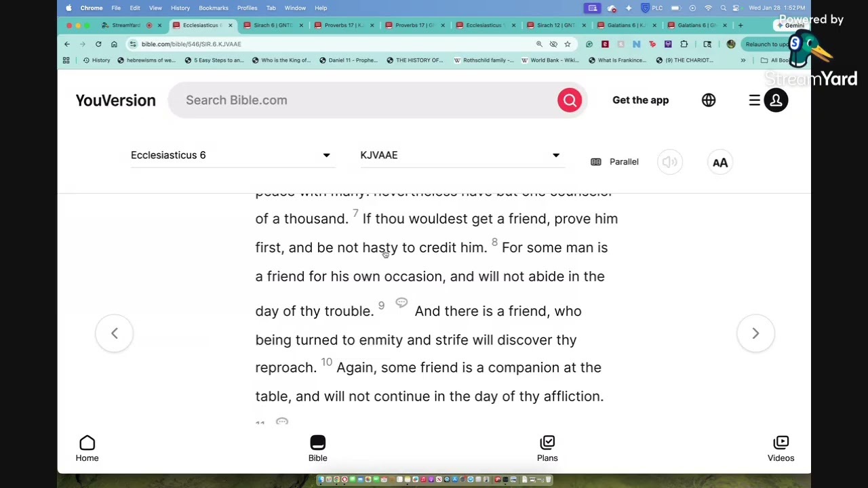Viewport: 868px width, 488px height.
Task: Open the Bookmarks menu
Action: (213, 8)
